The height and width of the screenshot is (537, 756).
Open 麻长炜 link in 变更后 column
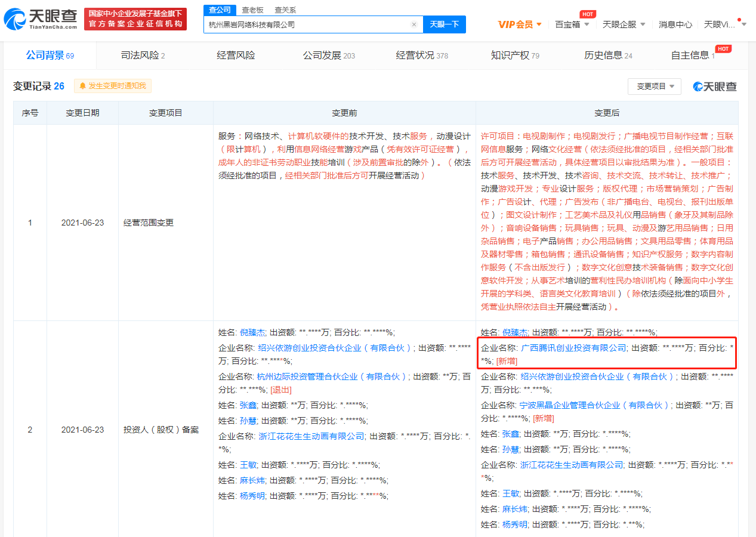515,509
